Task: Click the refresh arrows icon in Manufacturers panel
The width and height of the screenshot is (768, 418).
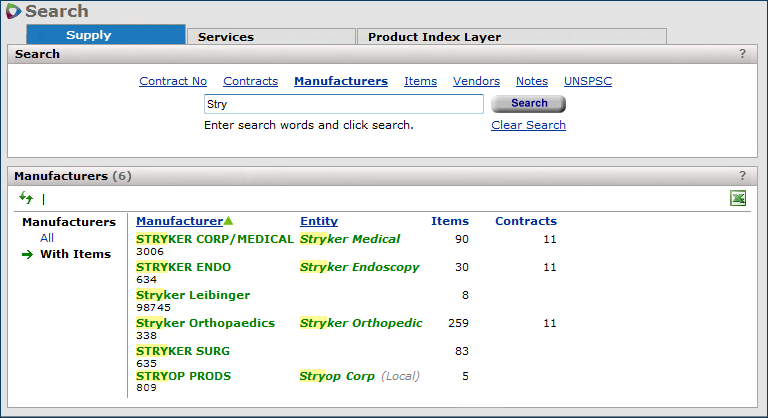Action: click(26, 198)
